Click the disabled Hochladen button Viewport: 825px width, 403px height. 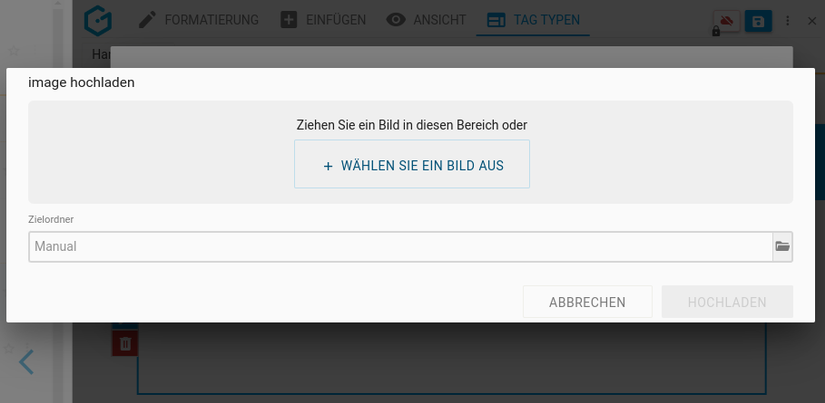coord(727,302)
